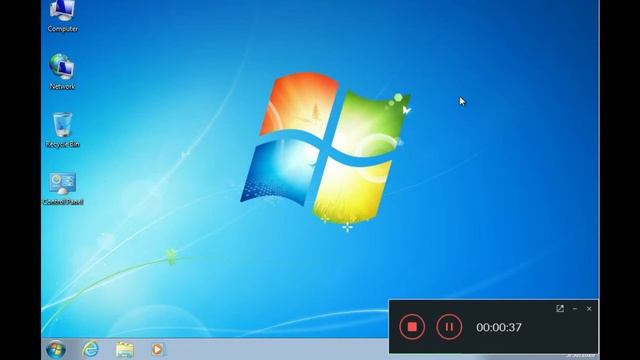This screenshot has width=640, height=360.
Task: Select the Recycle Bin icon
Action: tap(62, 130)
